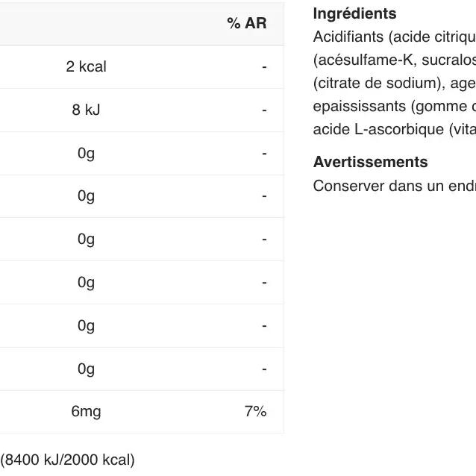Click the dash in the 8 kJ row

pos(264,110)
